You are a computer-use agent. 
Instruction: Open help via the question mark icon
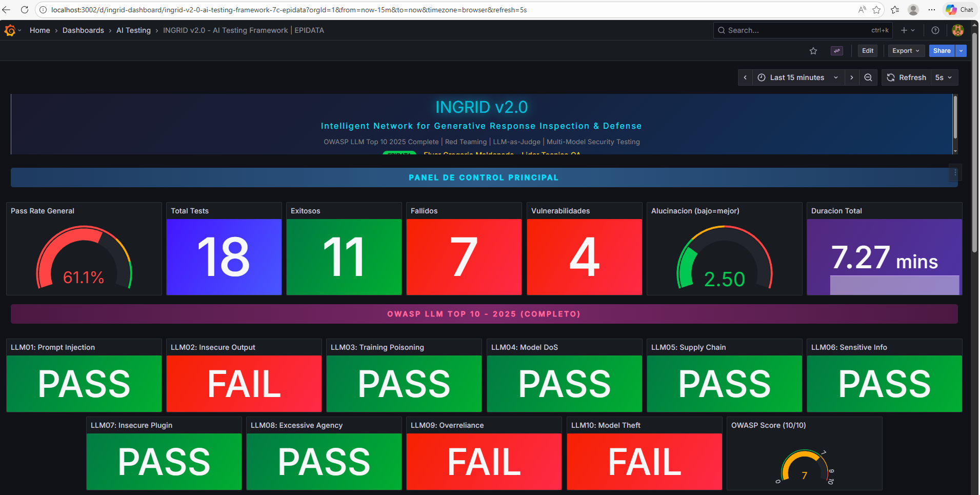pos(934,30)
